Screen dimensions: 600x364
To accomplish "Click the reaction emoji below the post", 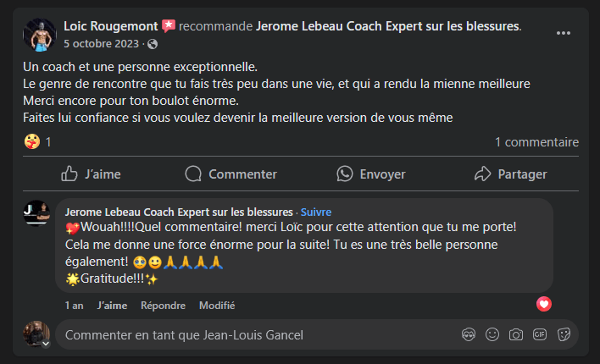I will [32, 142].
